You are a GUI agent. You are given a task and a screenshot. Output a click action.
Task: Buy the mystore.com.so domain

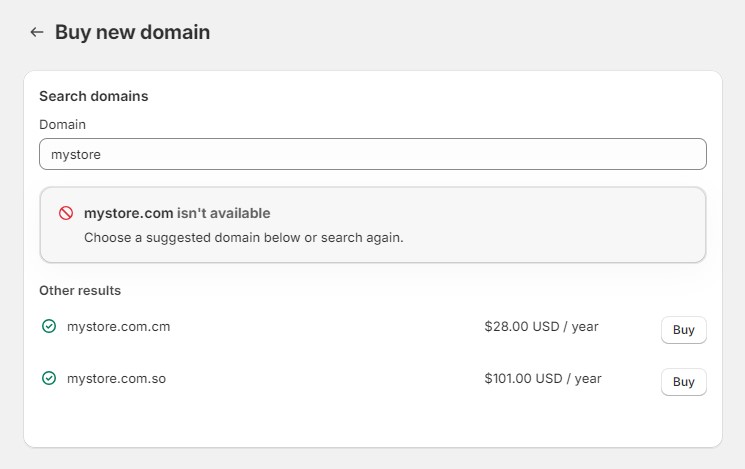click(x=683, y=382)
